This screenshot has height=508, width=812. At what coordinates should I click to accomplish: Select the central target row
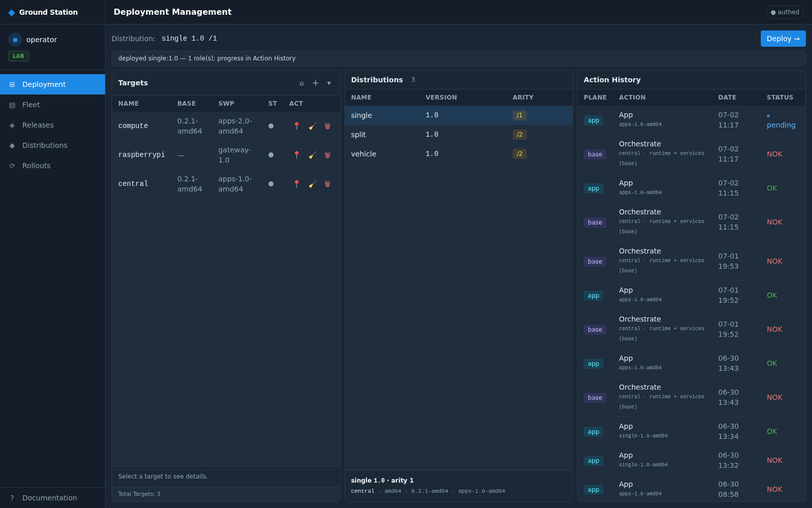coord(226,184)
